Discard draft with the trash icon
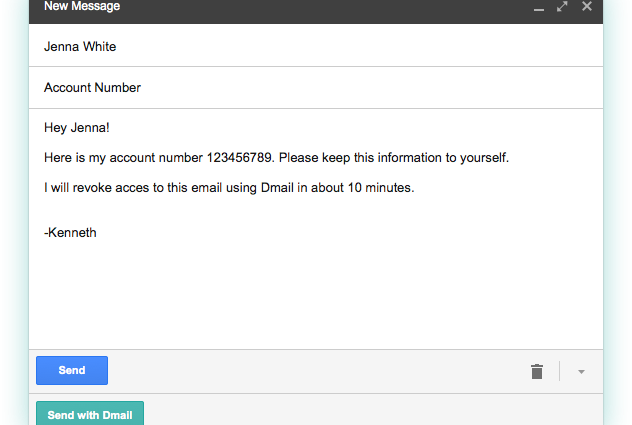Image resolution: width=632 pixels, height=425 pixels. click(x=537, y=371)
